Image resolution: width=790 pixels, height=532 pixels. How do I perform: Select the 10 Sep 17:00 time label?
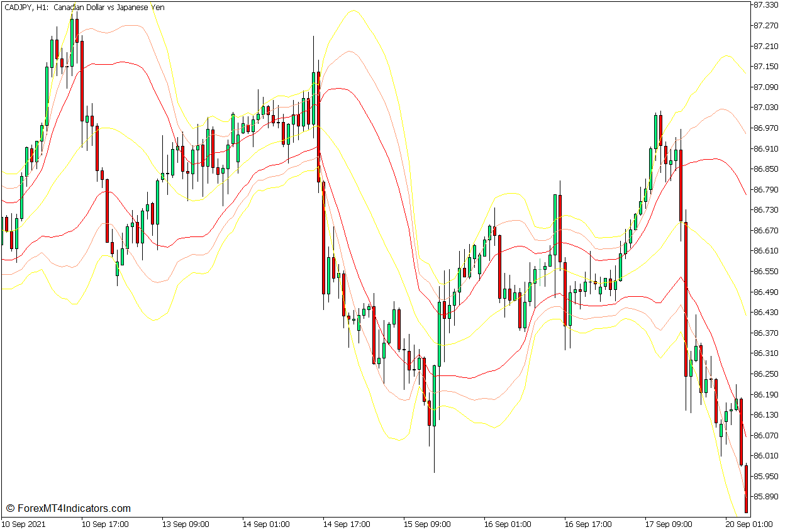click(x=105, y=524)
